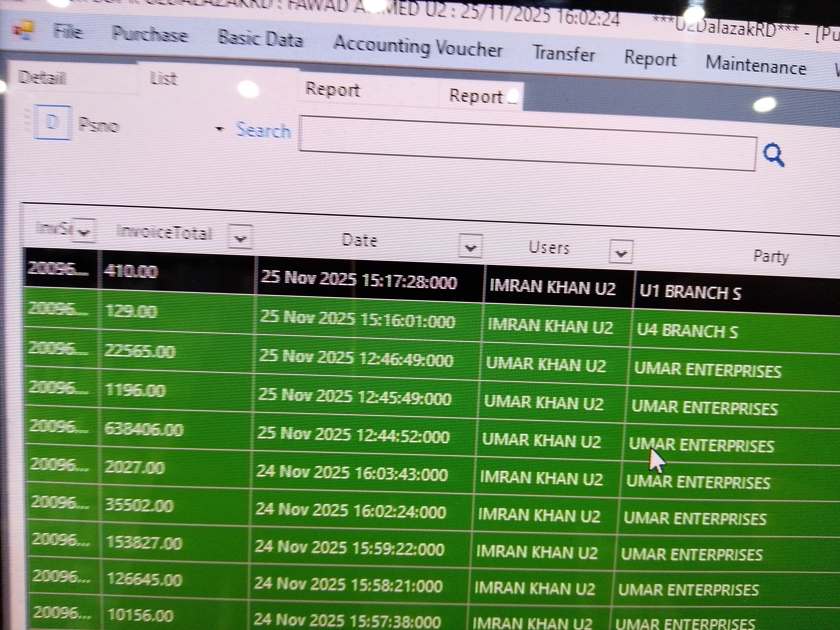Switch to the List tab
The height and width of the screenshot is (630, 840).
tap(163, 79)
